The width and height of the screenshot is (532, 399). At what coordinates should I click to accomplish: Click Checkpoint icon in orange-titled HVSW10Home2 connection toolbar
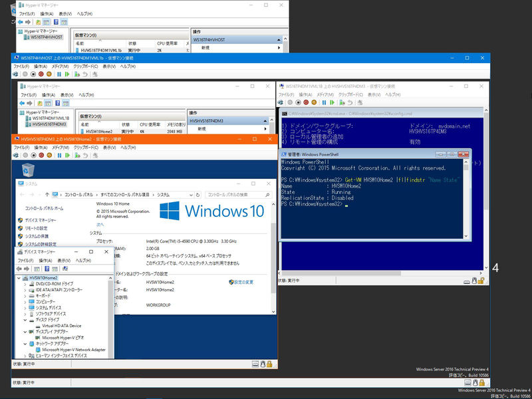(x=78, y=156)
